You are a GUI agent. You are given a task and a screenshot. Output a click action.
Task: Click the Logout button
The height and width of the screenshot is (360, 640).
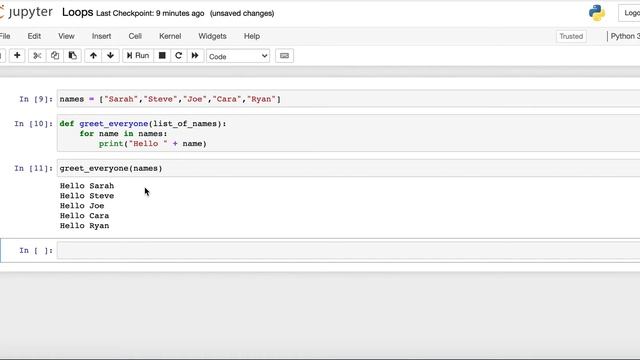pos(630,13)
